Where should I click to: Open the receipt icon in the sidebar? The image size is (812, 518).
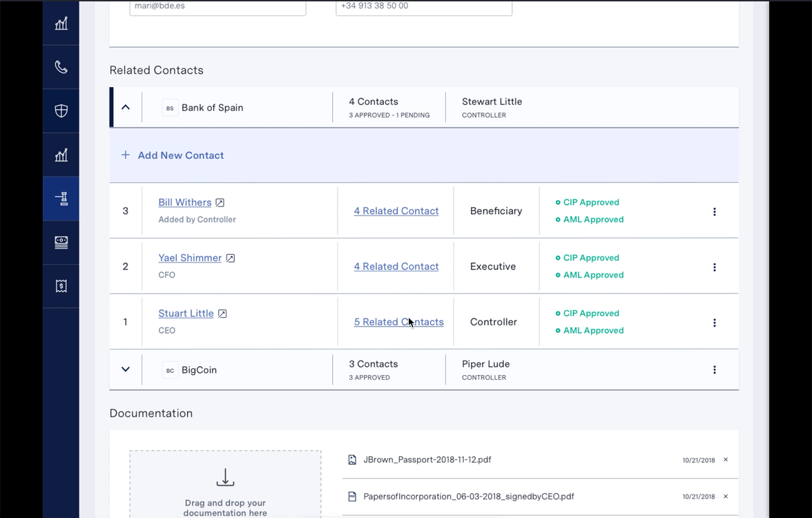coord(61,286)
